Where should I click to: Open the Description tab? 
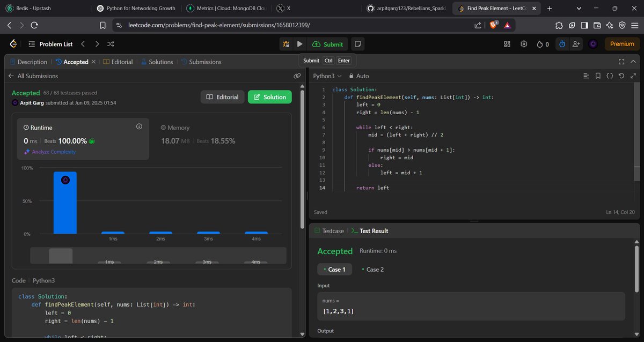28,62
